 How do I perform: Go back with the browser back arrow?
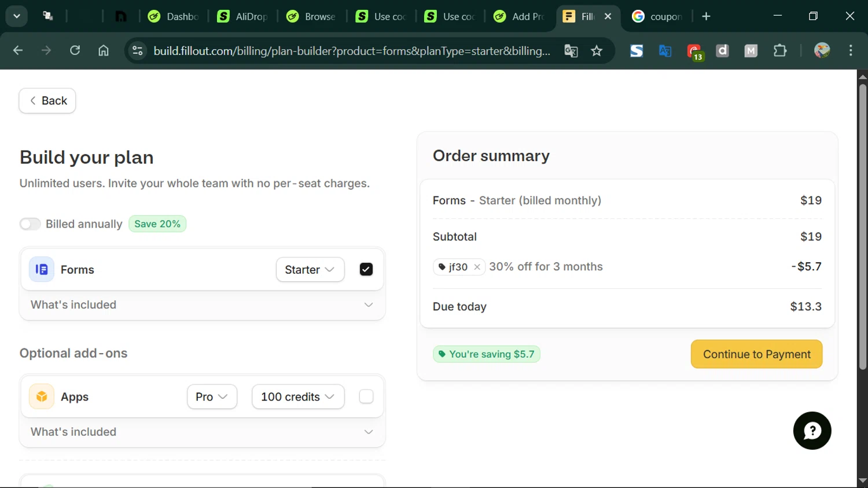point(18,51)
